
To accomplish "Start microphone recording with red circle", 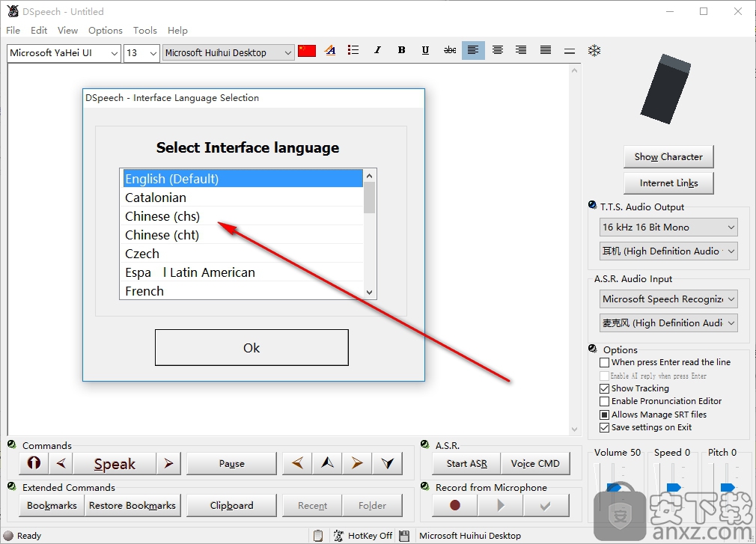I will pyautogui.click(x=454, y=505).
